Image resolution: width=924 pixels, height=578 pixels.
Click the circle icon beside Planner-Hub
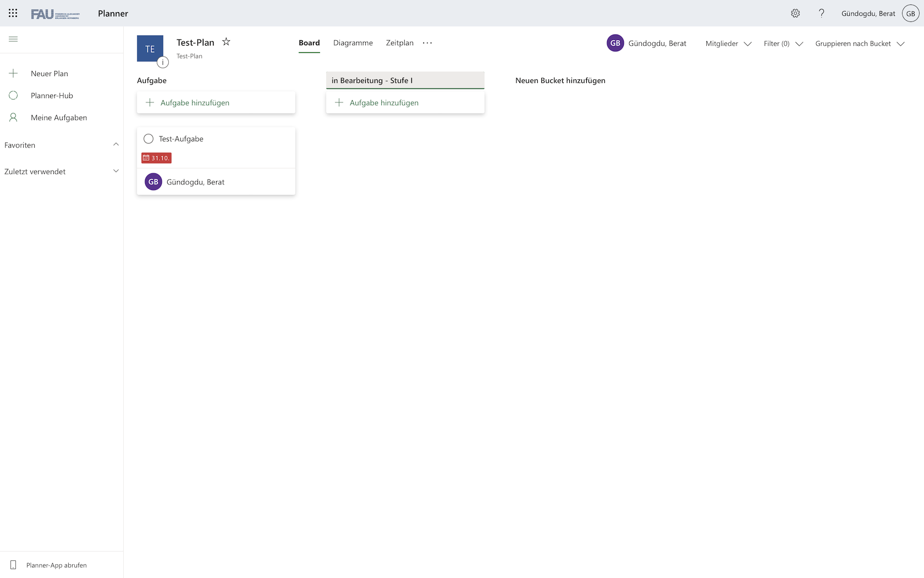13,95
